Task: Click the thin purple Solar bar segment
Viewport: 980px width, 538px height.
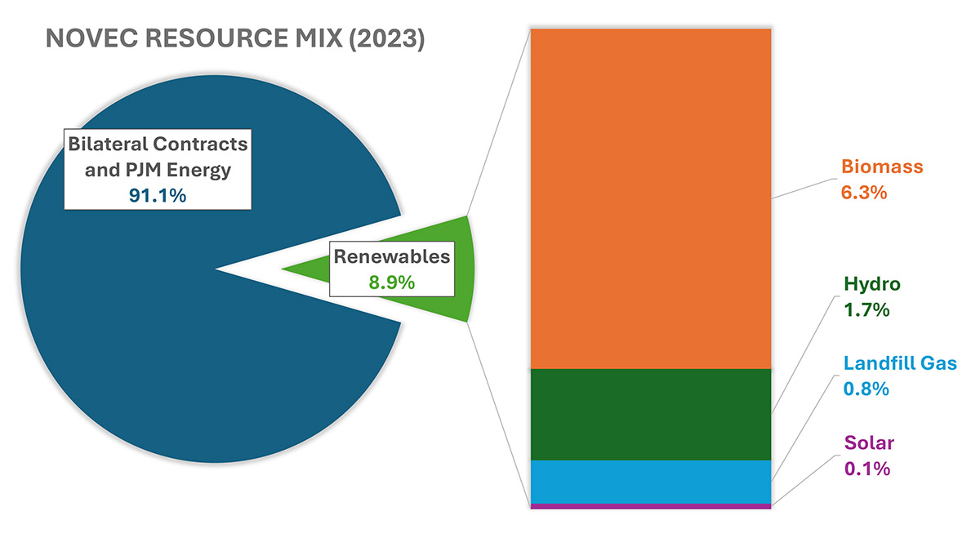Action: coord(651,506)
